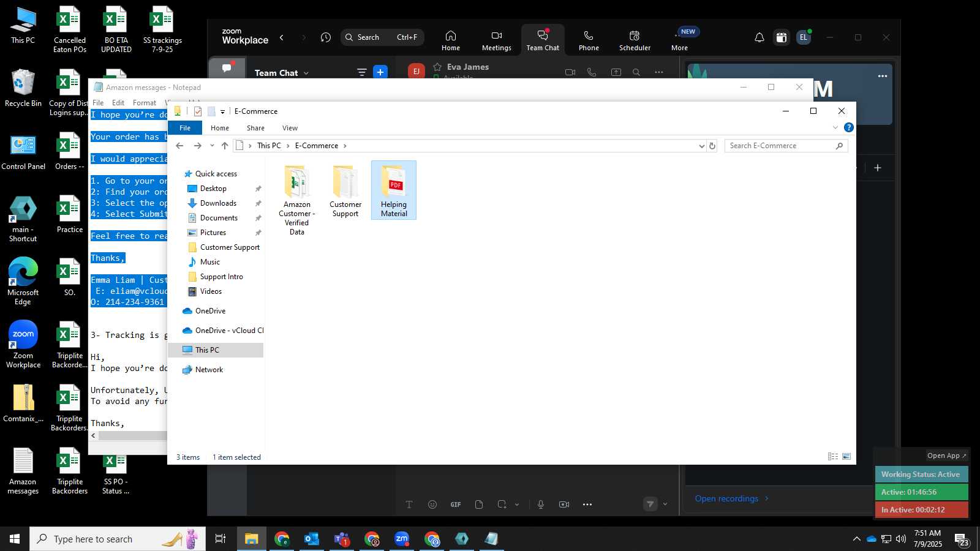Select Amazon Customer - Verified Data folder
980x551 pixels.
point(297,200)
